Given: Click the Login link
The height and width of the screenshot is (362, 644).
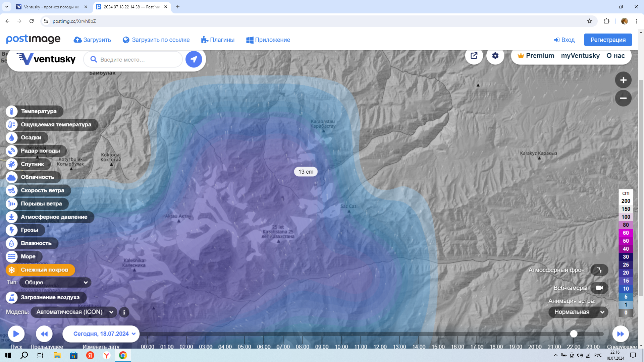Looking at the screenshot, I should point(564,40).
